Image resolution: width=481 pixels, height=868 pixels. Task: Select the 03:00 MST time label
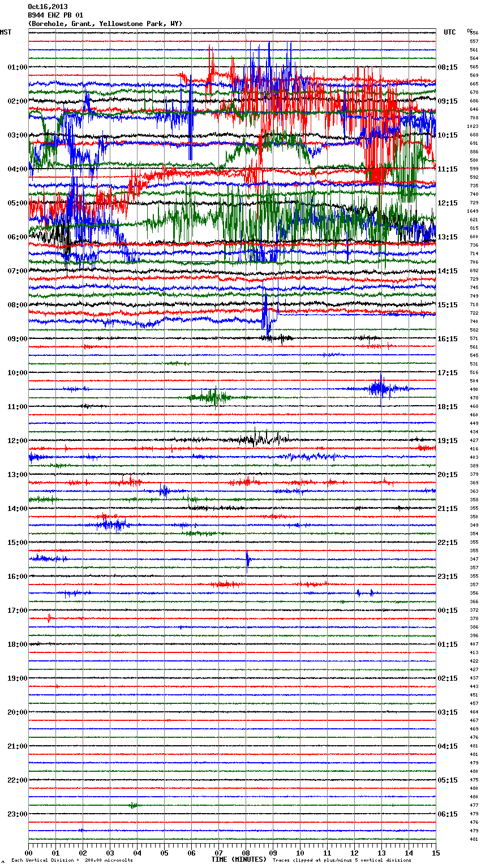(18, 135)
